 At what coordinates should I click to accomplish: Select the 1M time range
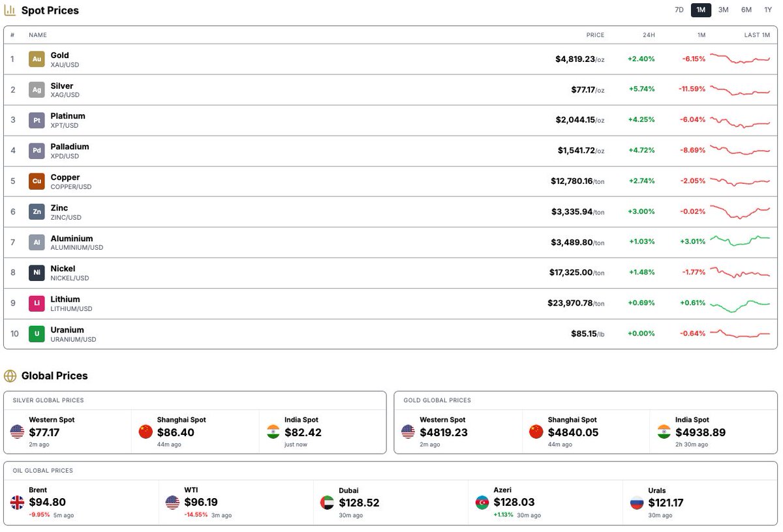pos(701,10)
